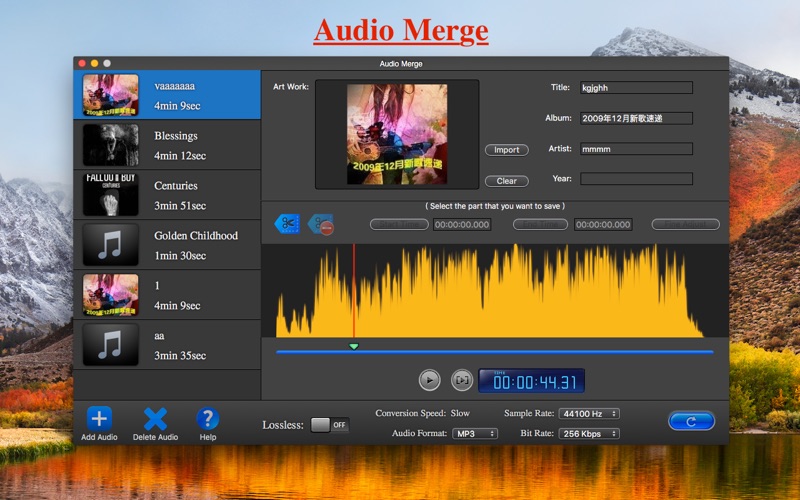Click the start time value field
The image size is (800, 500).
point(462,224)
